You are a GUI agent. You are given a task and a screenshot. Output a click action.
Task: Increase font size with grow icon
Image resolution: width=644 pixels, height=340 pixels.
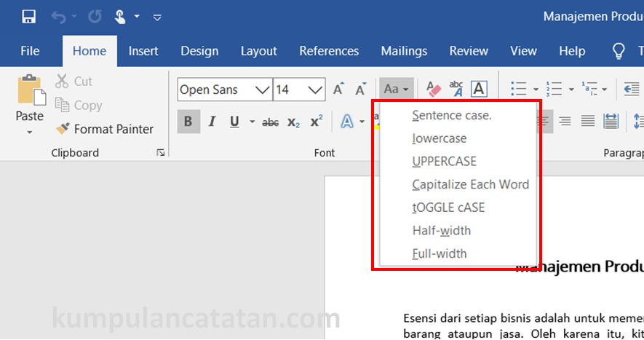(x=339, y=89)
